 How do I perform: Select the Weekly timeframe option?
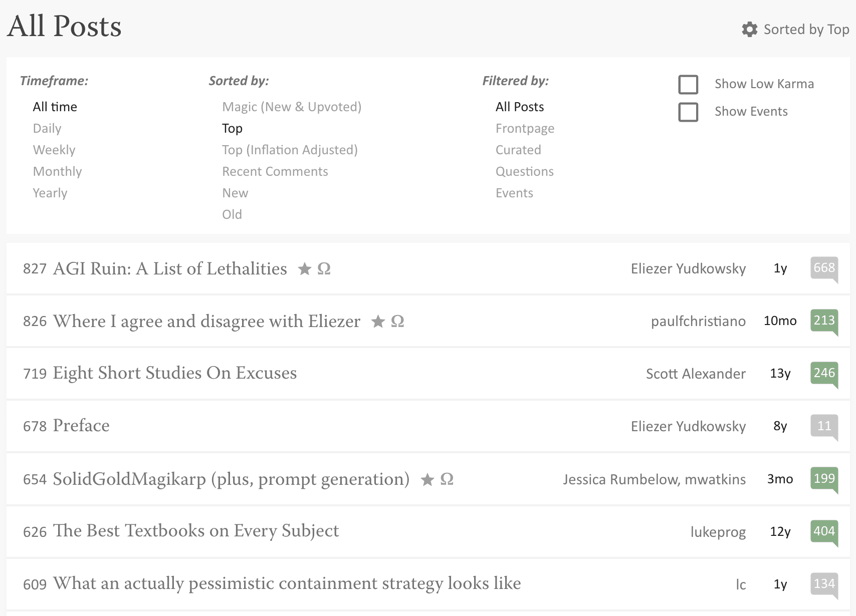[x=54, y=150]
